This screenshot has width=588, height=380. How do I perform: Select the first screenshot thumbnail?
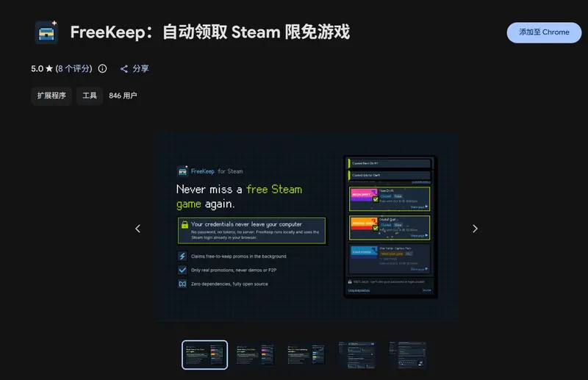(205, 355)
